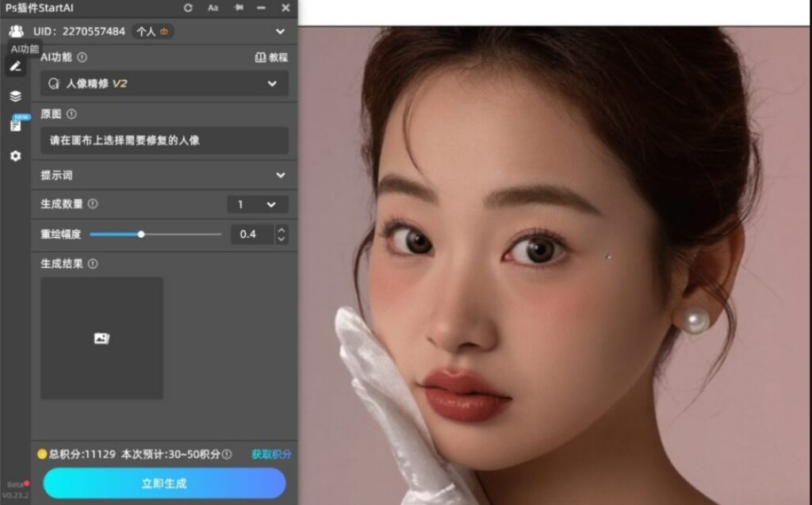This screenshot has width=812, height=505.
Task: Click the account avatar icon beside the UID
Action: pos(15,32)
